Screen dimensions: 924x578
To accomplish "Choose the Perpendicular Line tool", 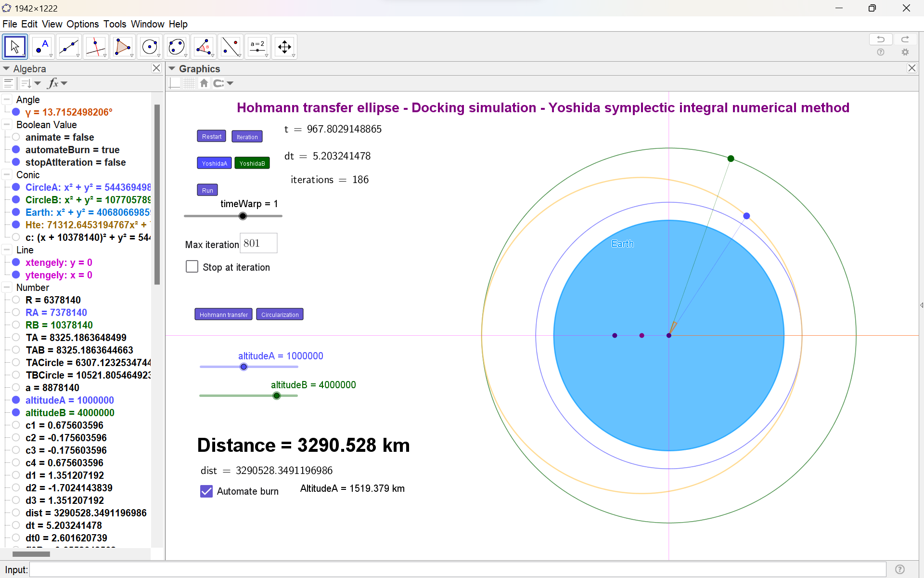I will pos(96,47).
